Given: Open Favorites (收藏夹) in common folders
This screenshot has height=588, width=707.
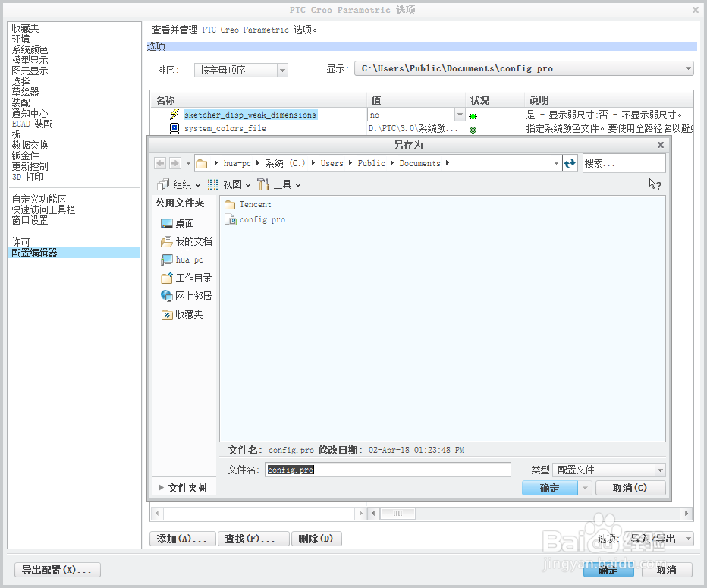Looking at the screenshot, I should pyautogui.click(x=182, y=314).
